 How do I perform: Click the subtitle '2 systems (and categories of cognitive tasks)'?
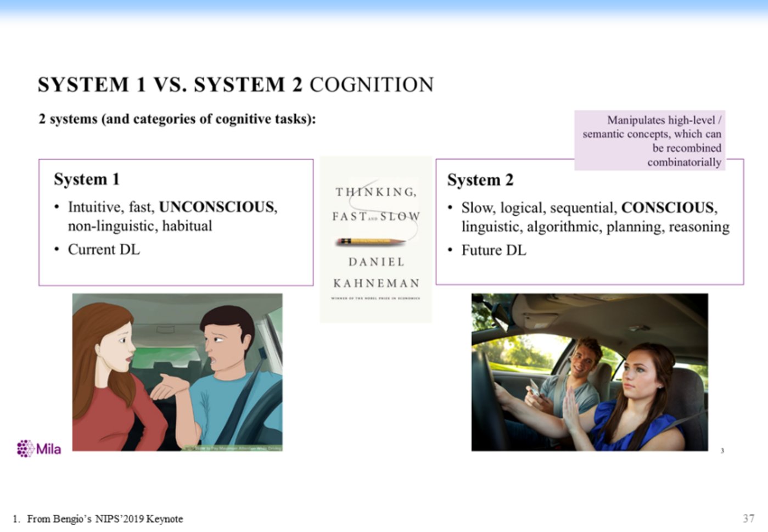coord(177,119)
